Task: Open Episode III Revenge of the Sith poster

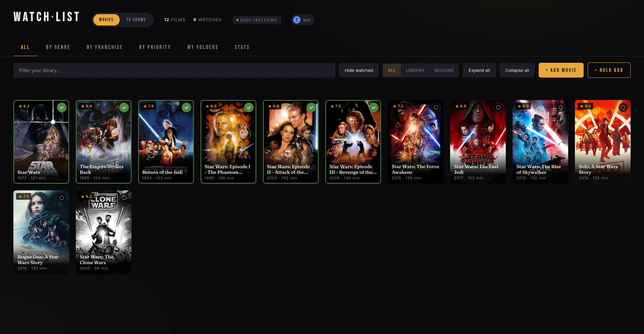Action: click(x=353, y=142)
